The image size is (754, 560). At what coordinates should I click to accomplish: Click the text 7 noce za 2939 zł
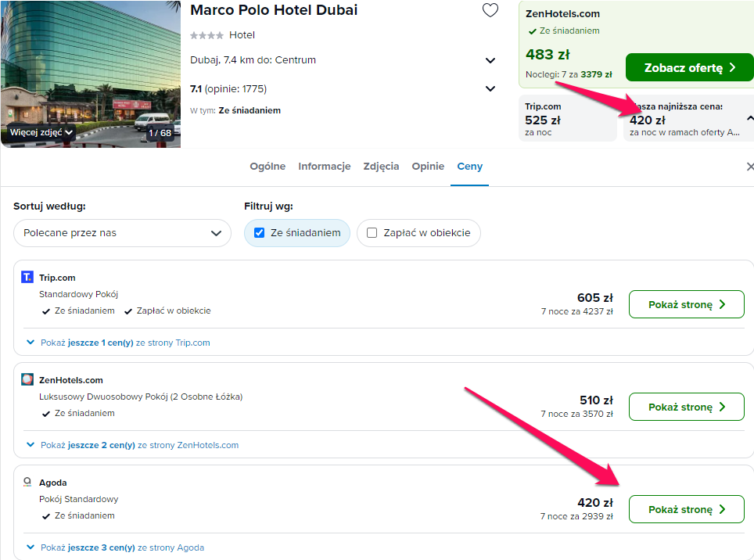tap(576, 516)
